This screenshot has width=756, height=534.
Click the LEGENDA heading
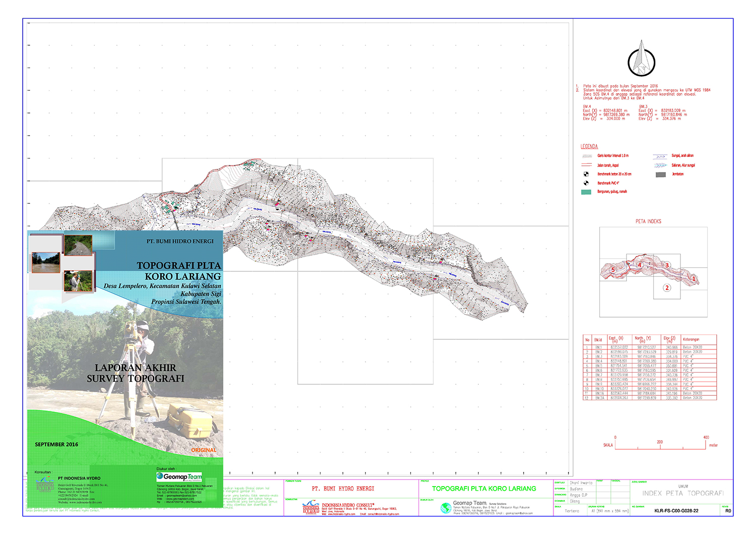pos(589,147)
